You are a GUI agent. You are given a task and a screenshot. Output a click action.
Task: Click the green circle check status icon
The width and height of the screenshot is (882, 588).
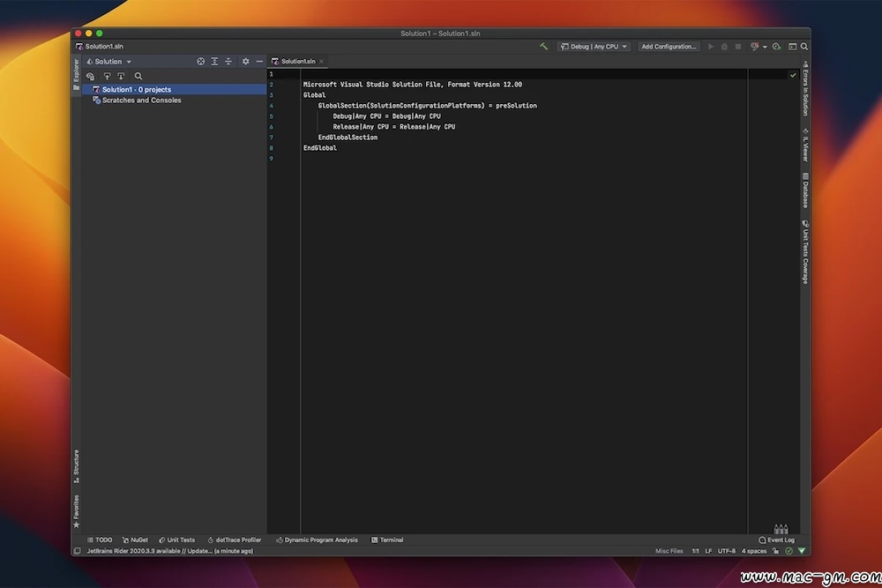pos(789,551)
